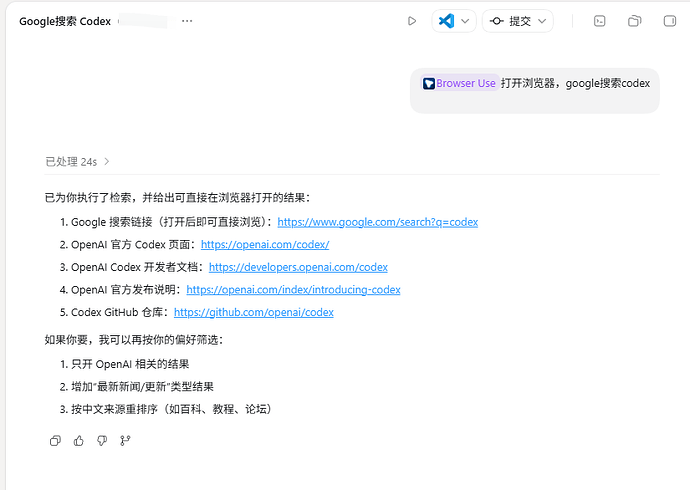Open in VS Code icon
This screenshot has width=690, height=490.
point(446,21)
